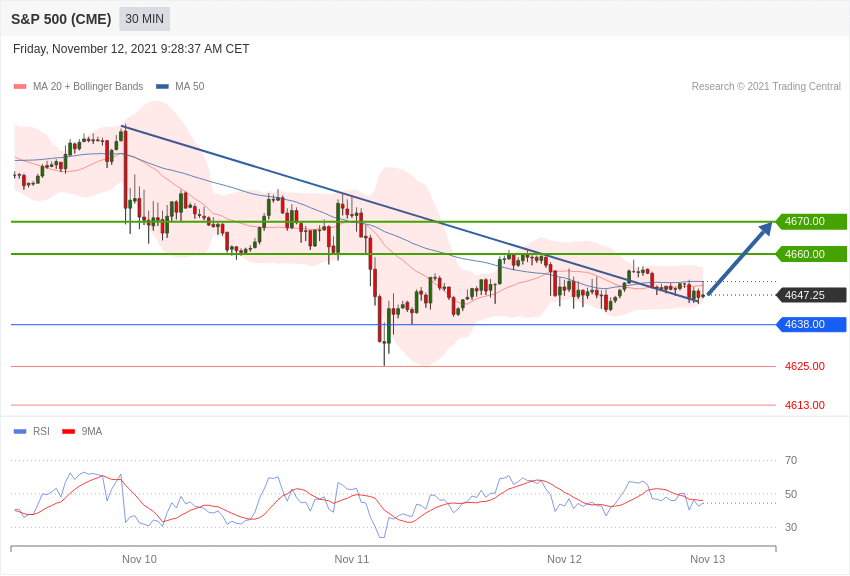Click the 4670.00 resistance price label
This screenshot has height=576, width=850.
tap(812, 222)
